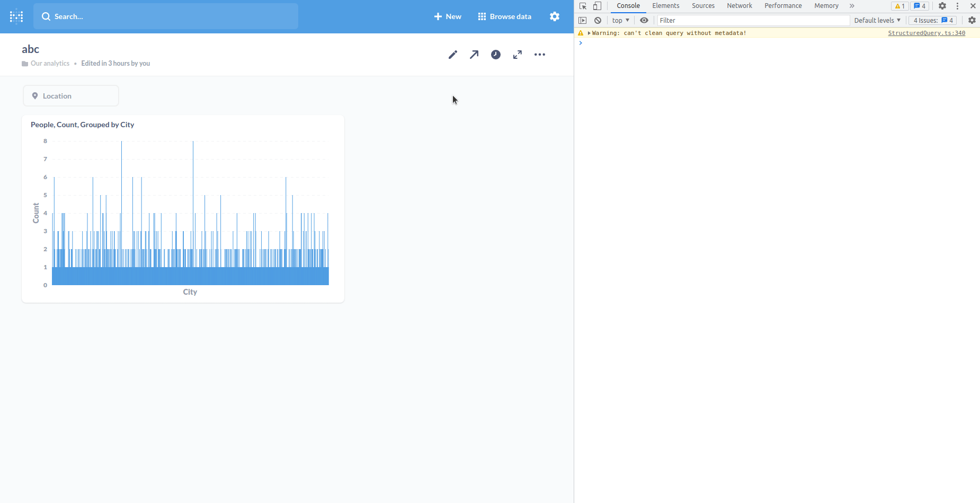Open the StructuredQuery.ts:340 source link
The height and width of the screenshot is (503, 980).
pyautogui.click(x=926, y=32)
